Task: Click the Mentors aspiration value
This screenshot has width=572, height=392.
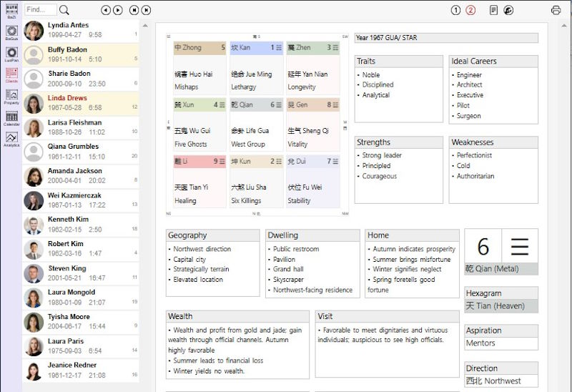Action: 501,343
